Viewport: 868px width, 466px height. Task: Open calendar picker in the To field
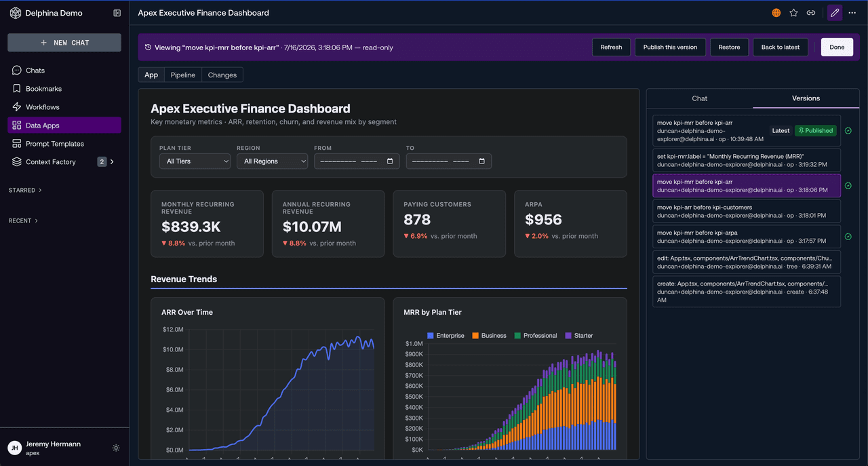pos(482,161)
